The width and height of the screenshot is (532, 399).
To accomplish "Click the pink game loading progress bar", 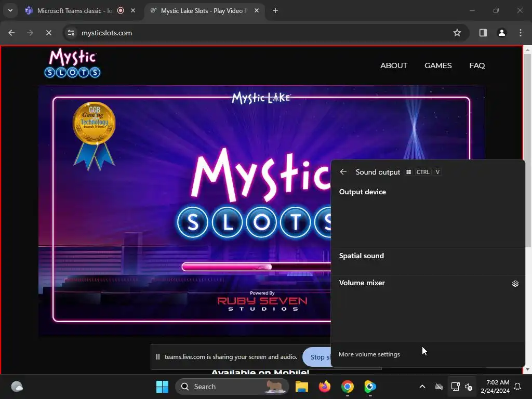I will coord(256,267).
